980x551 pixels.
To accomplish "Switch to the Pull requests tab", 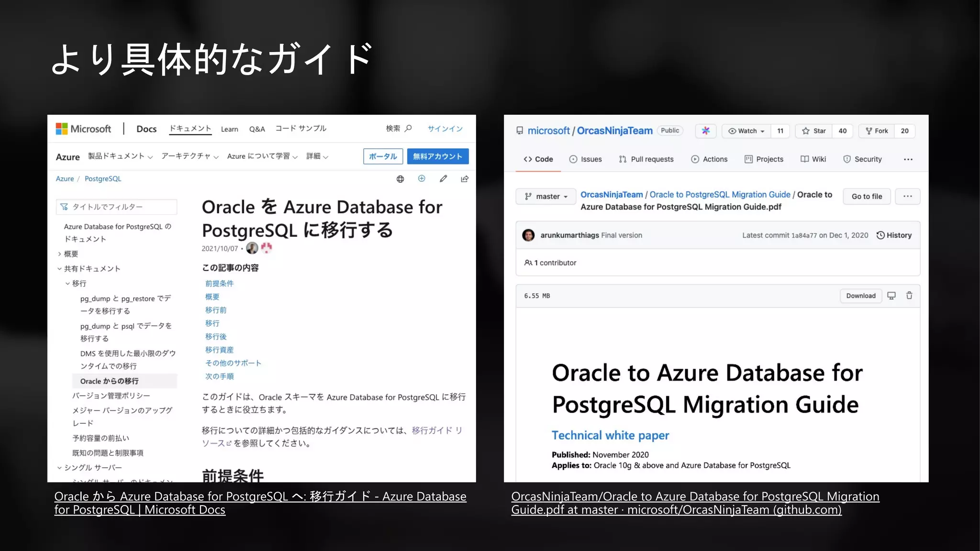I will coord(646,159).
